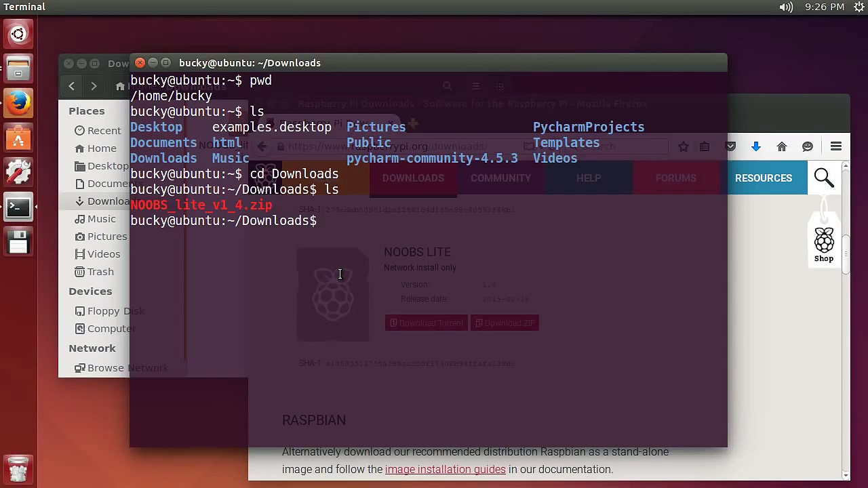Click the floppy disk launcher icon
The image size is (868, 488).
(x=18, y=243)
